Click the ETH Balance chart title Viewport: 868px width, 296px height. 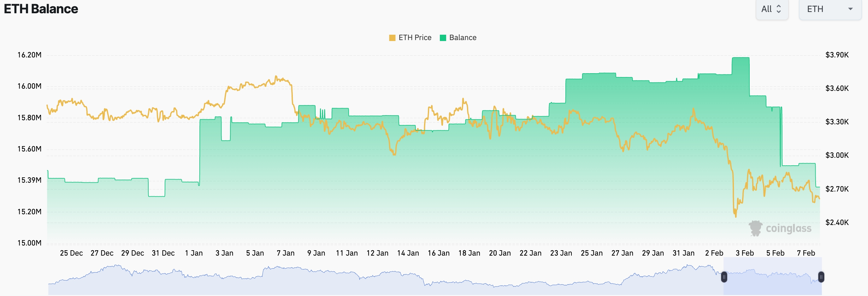pos(41,9)
